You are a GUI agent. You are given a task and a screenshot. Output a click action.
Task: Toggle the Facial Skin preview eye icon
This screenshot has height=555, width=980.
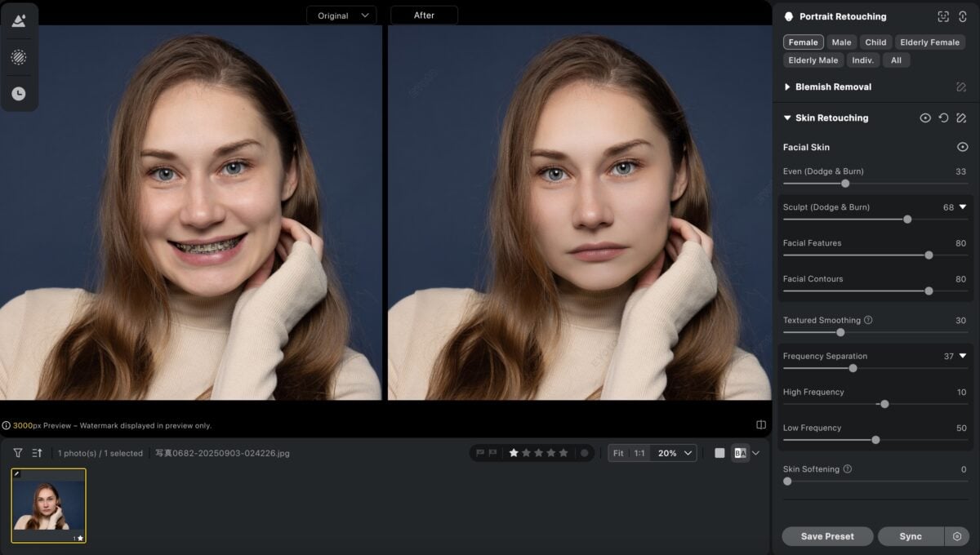coord(963,147)
